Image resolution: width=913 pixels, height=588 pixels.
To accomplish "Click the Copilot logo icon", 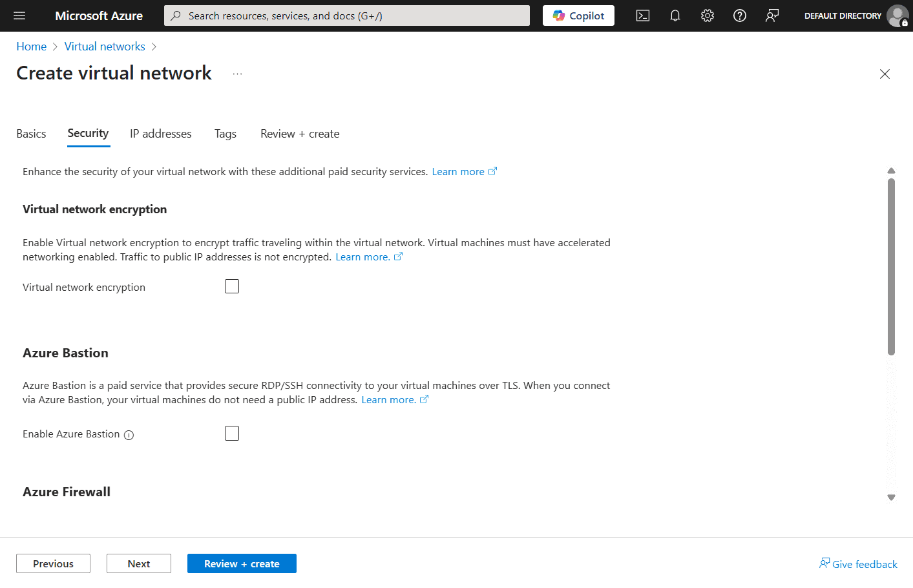I will coord(559,16).
